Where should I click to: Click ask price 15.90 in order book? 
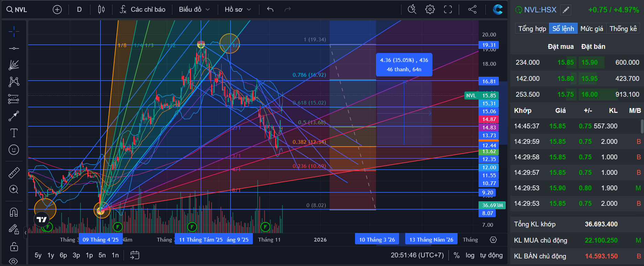[590, 62]
